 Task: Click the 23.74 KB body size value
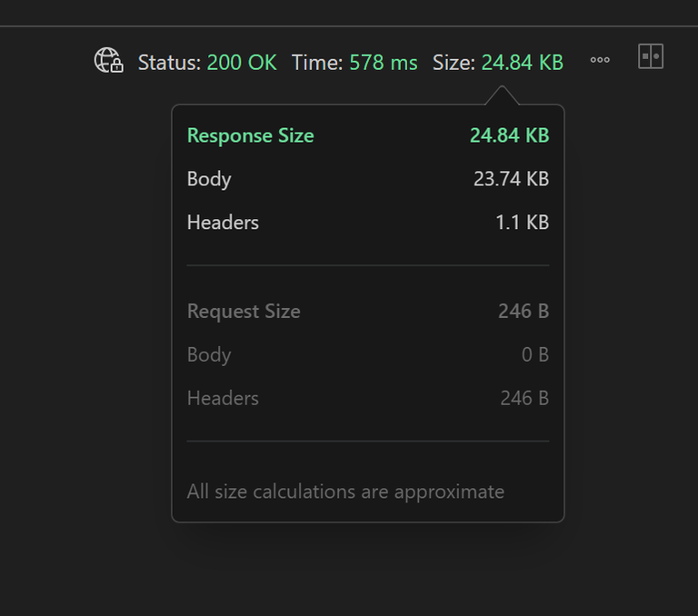click(x=511, y=179)
